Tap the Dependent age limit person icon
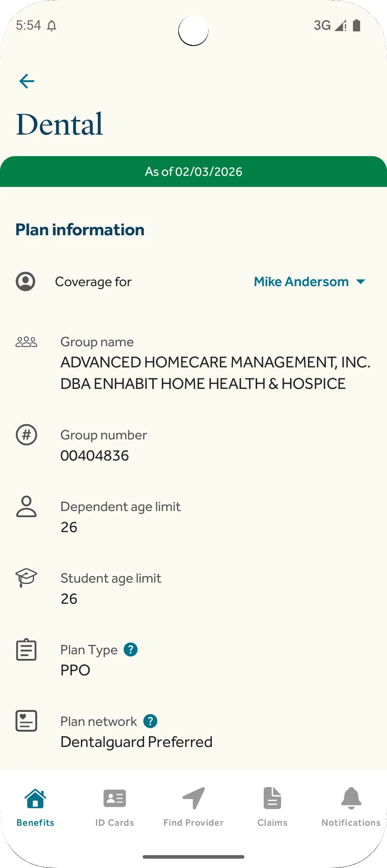The image size is (387, 868). pyautogui.click(x=26, y=506)
